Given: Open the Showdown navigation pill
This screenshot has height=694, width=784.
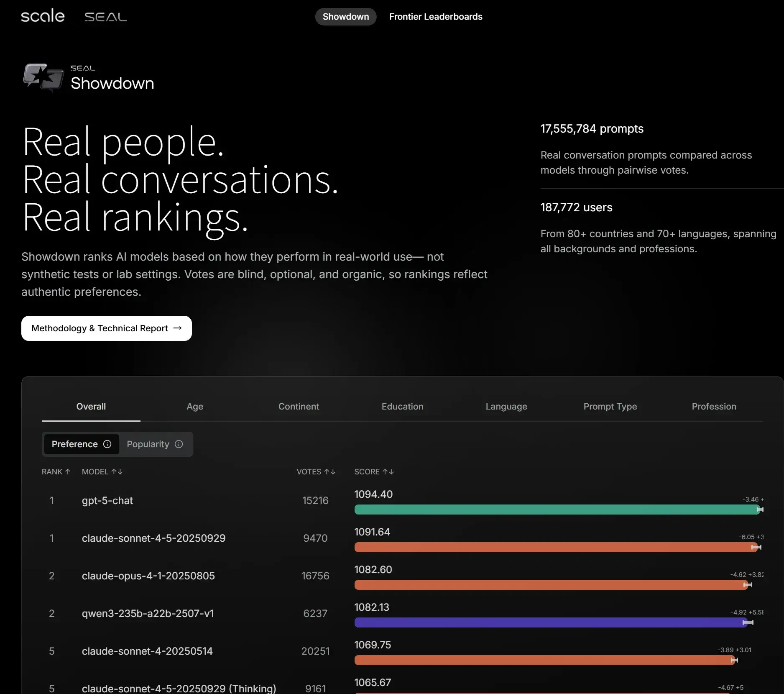Looking at the screenshot, I should [345, 17].
